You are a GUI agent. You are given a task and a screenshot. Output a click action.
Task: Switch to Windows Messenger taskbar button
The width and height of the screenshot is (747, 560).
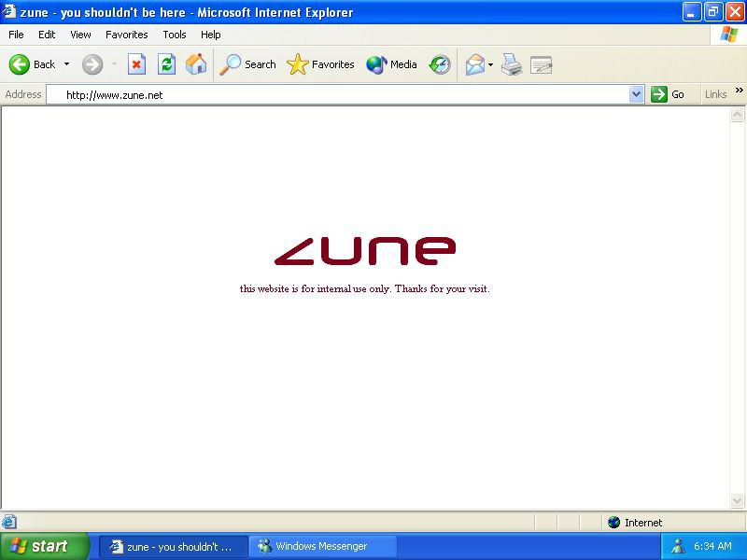(322, 546)
